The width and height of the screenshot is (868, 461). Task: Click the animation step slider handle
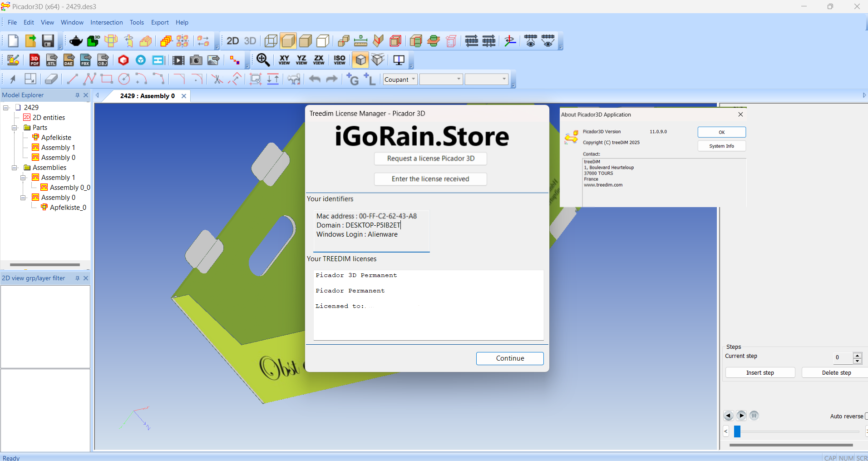737,431
